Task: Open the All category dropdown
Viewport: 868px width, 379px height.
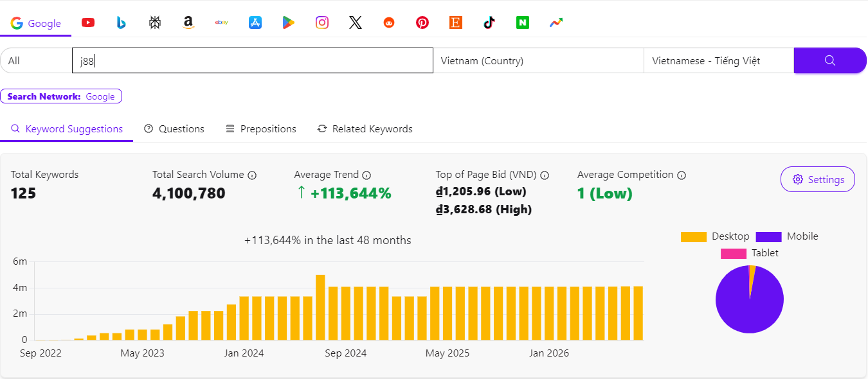Action: [36, 60]
